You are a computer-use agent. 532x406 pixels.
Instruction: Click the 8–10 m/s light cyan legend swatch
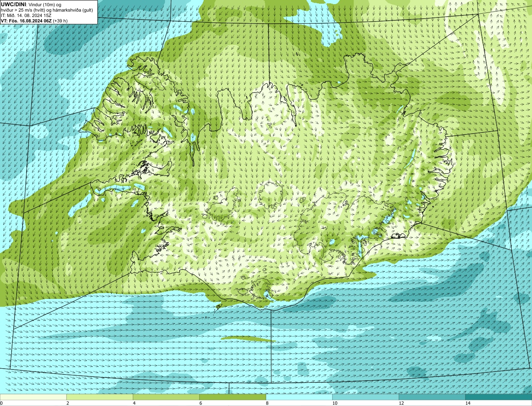299,397
